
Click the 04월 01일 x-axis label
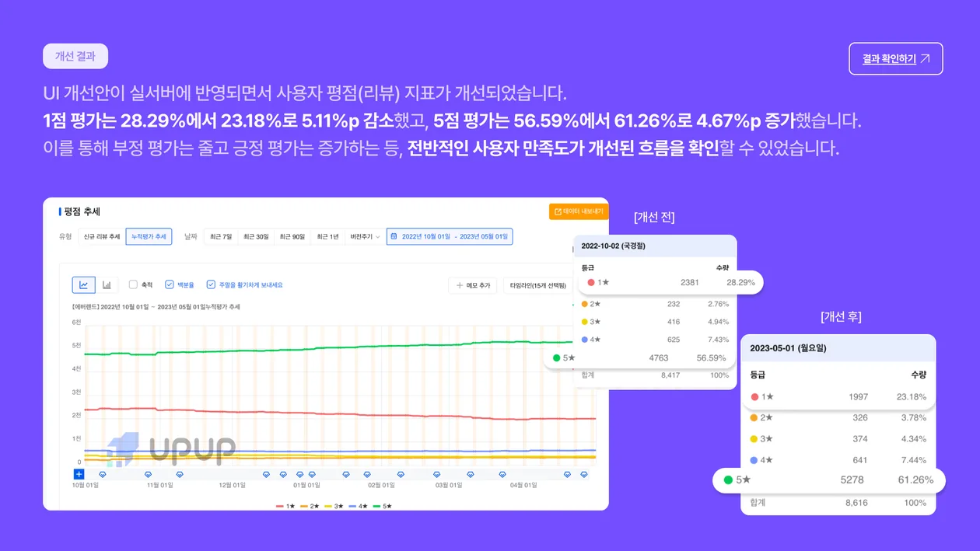click(523, 485)
